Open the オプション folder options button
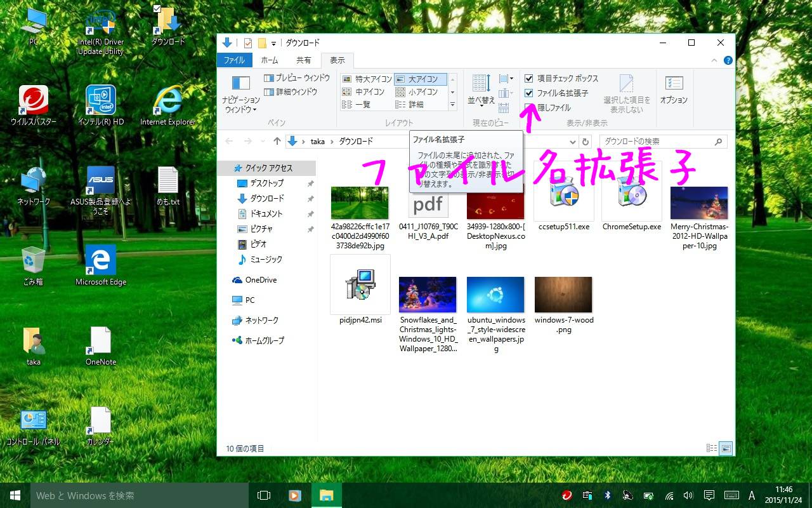Screen dimensions: 812x508 click(674, 91)
